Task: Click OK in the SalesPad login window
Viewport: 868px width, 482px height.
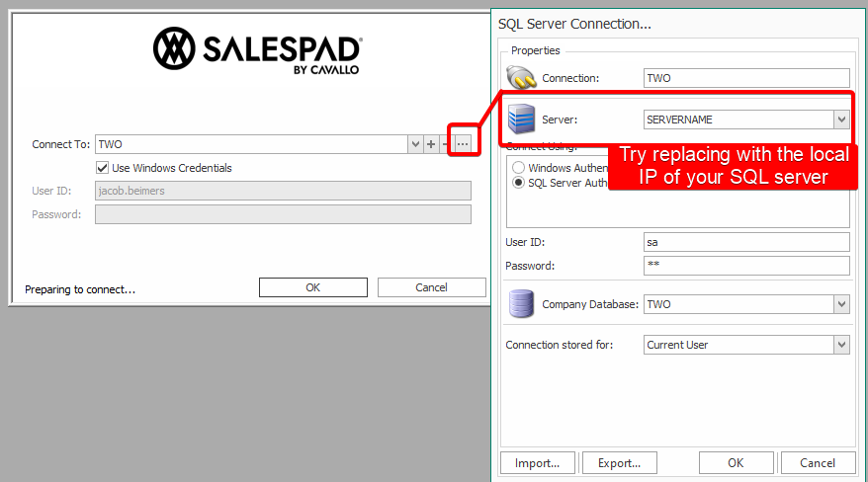Action: click(313, 287)
